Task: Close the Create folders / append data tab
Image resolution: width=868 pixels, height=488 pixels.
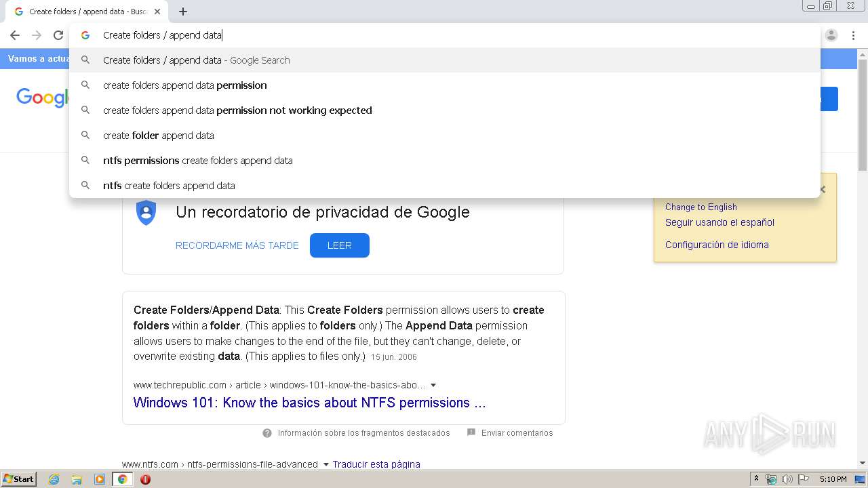Action: coord(157,12)
